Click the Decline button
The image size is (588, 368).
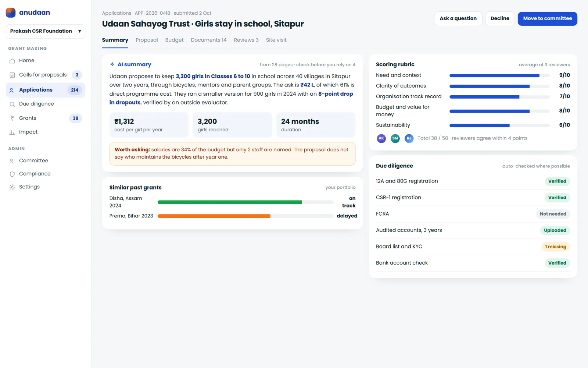[500, 19]
